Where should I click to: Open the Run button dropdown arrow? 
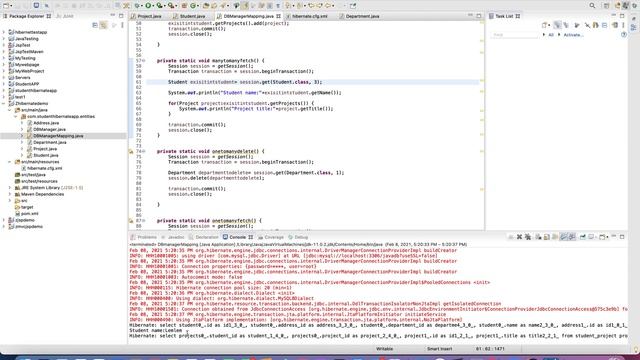tap(153, 6)
